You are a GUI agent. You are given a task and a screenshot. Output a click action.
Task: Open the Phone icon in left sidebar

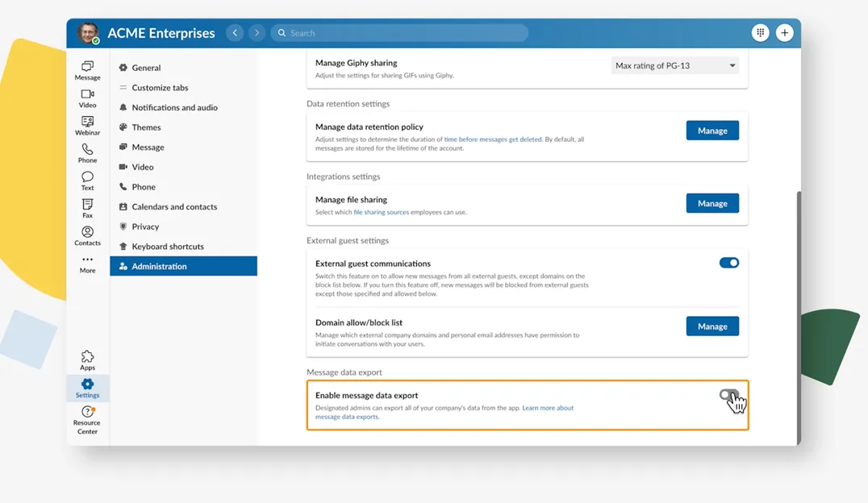click(x=87, y=152)
